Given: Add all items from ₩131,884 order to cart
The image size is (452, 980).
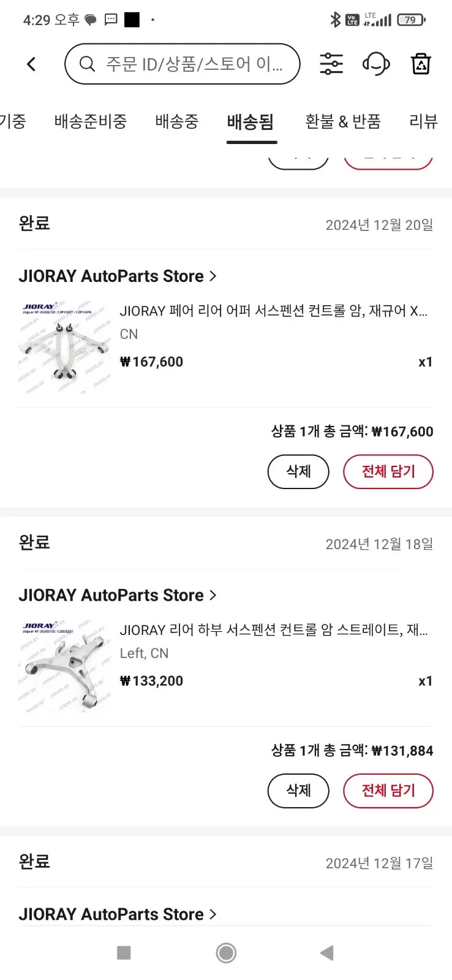Looking at the screenshot, I should click(388, 791).
